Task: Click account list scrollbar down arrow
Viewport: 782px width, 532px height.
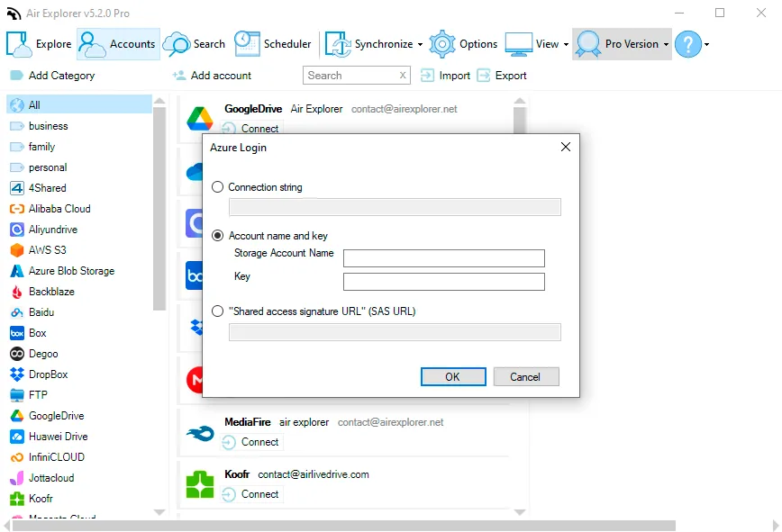Action: (520, 511)
